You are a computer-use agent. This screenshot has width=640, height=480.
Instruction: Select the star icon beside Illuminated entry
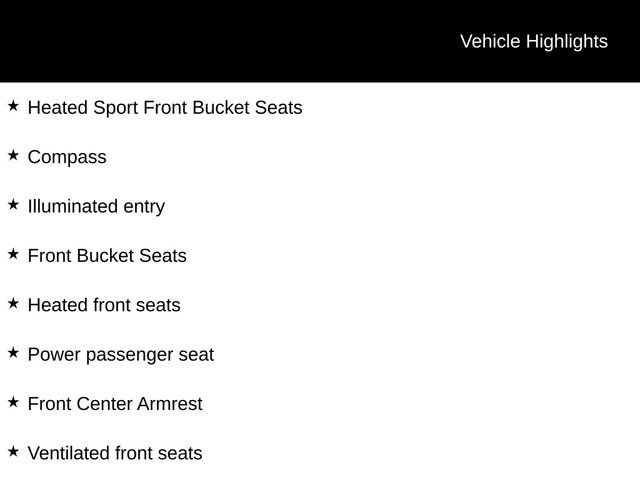[13, 204]
